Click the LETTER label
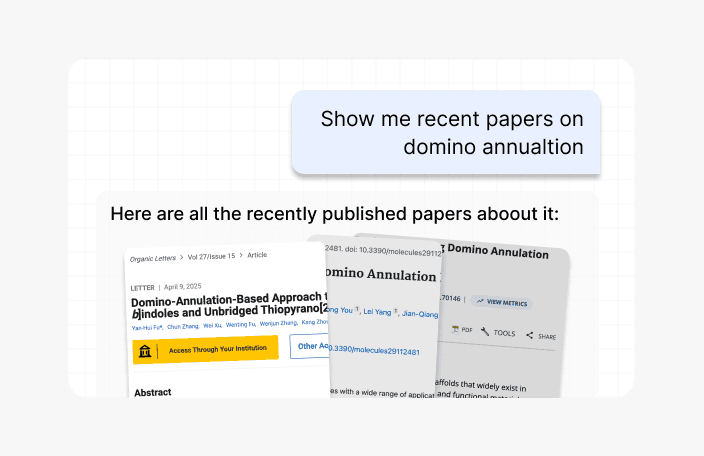 point(142,288)
